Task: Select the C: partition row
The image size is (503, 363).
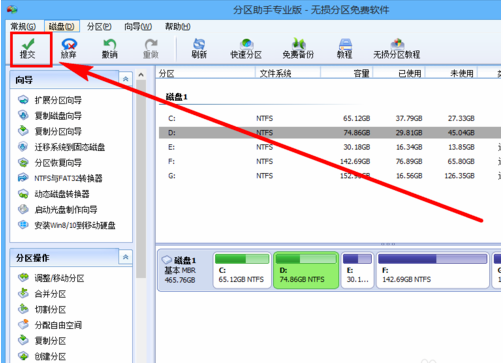Action: [x=329, y=118]
